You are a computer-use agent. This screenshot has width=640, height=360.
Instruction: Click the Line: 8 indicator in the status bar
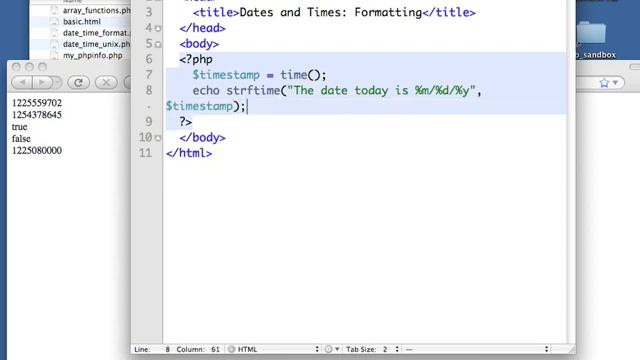[x=152, y=349]
